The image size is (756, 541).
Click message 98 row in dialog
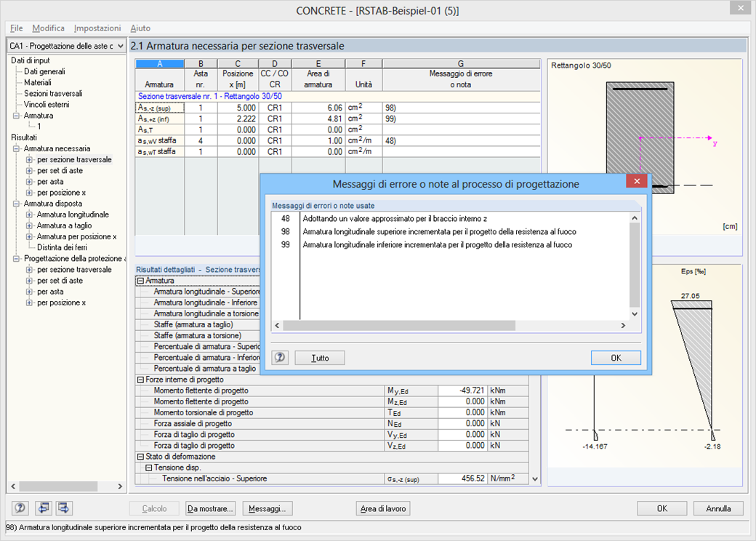click(450, 231)
